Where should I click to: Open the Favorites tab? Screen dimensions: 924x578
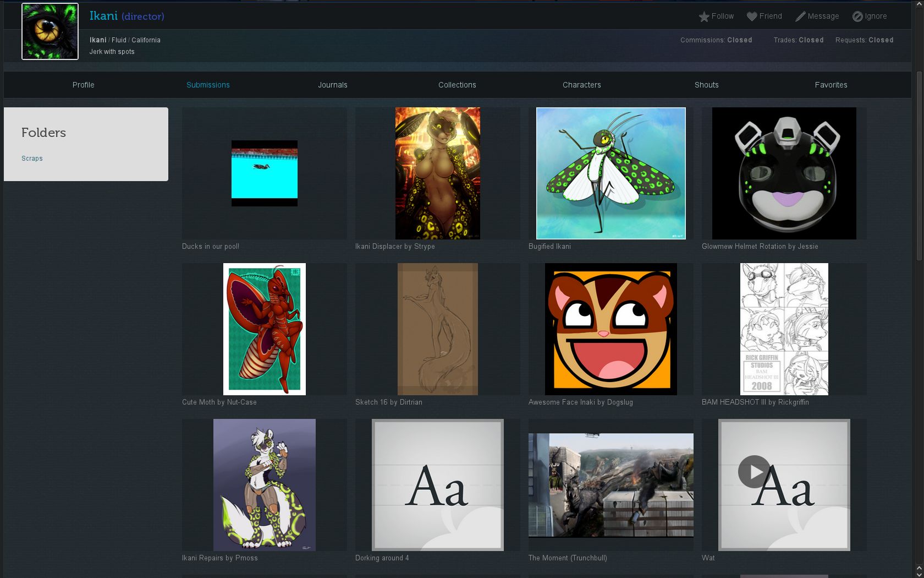(831, 85)
